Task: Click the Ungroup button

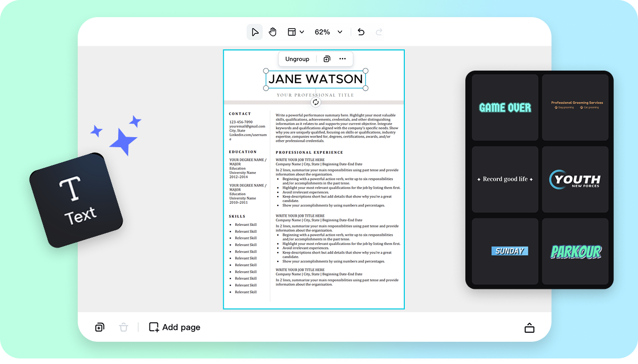Action: click(x=297, y=58)
